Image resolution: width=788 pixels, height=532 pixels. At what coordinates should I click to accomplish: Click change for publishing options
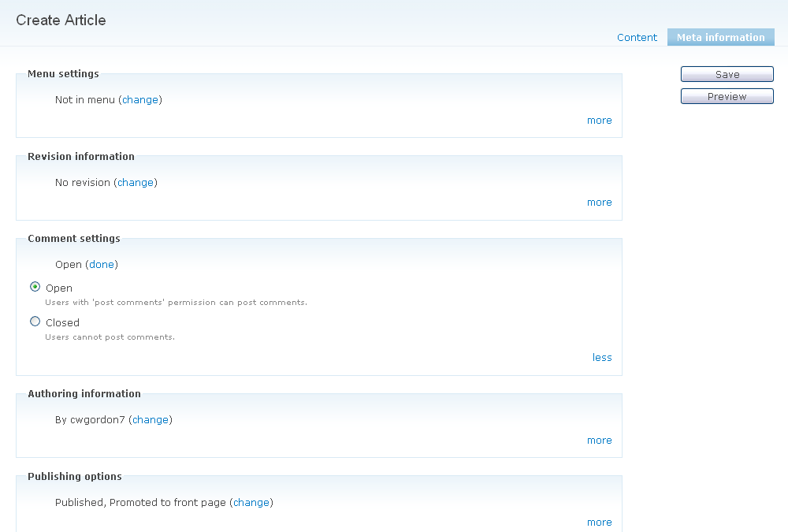(x=251, y=502)
